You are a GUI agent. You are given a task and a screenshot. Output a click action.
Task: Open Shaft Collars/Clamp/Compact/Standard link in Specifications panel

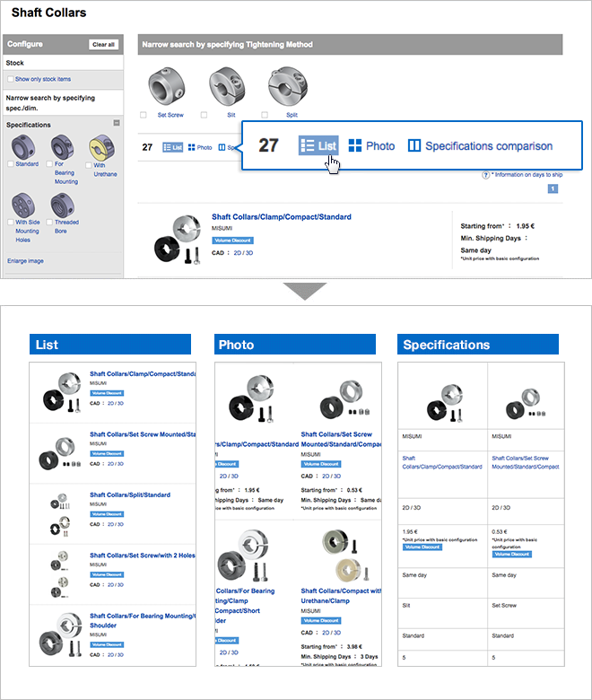click(442, 462)
